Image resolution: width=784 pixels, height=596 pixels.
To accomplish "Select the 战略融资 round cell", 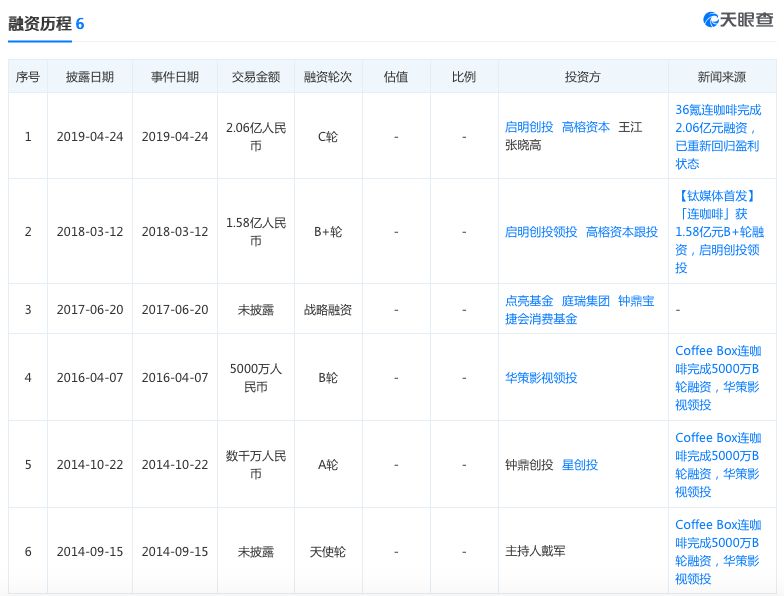I will (328, 310).
